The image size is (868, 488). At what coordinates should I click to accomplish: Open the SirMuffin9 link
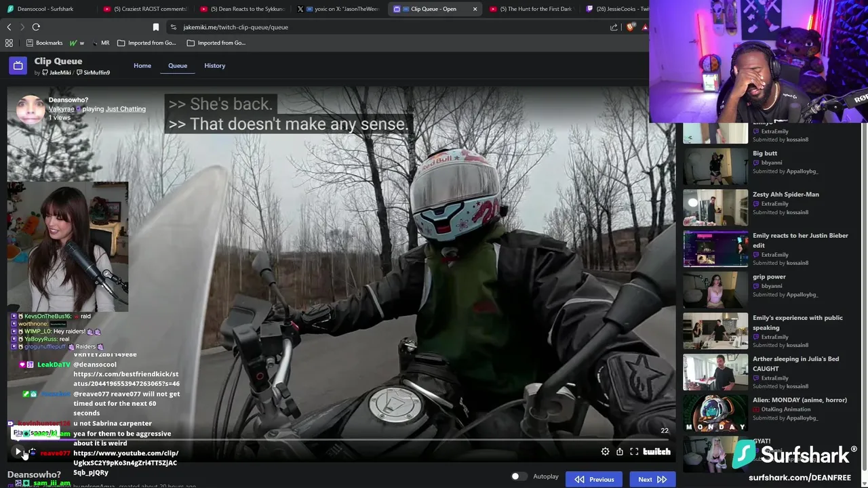point(94,73)
